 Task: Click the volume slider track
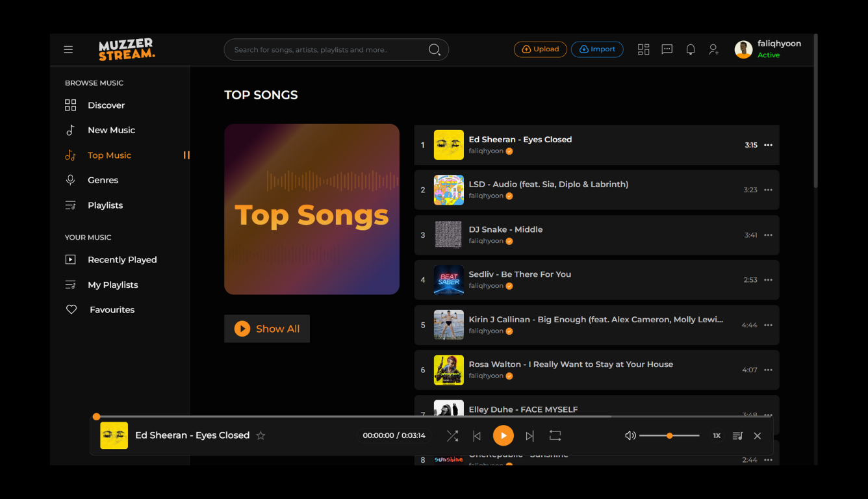[x=669, y=436]
